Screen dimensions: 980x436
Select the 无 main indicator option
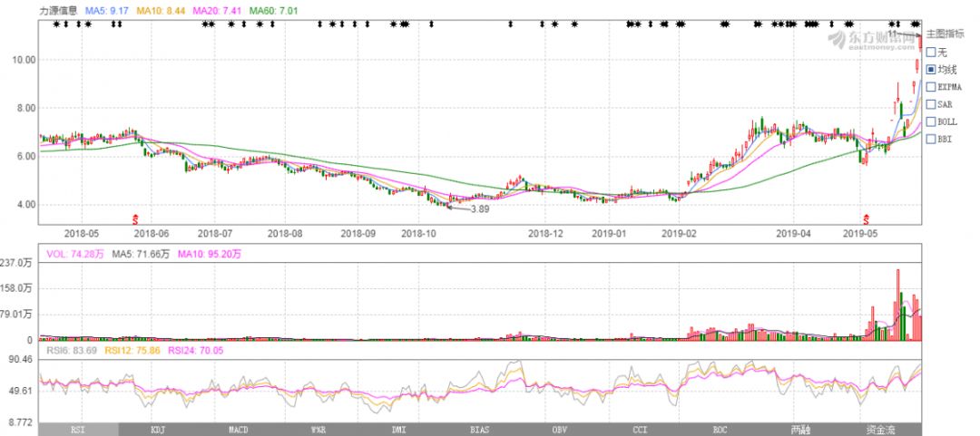(x=931, y=53)
